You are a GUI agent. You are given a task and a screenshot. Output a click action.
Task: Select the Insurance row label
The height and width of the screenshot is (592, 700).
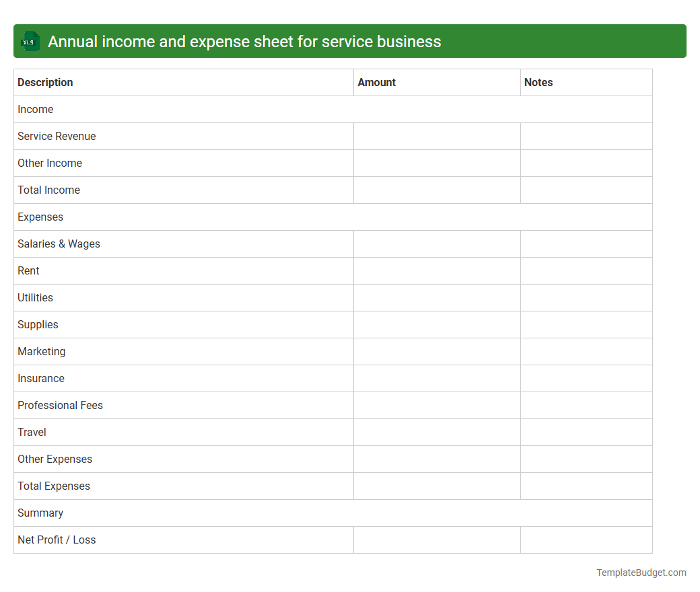41,378
